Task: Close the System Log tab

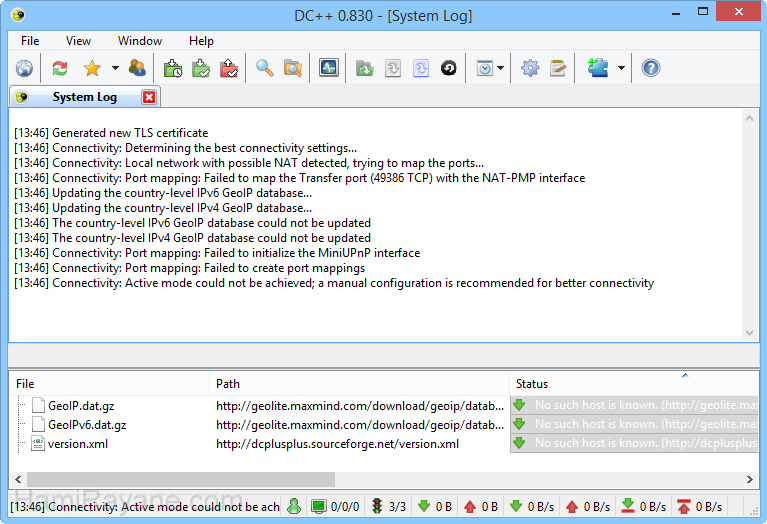Action: click(149, 97)
